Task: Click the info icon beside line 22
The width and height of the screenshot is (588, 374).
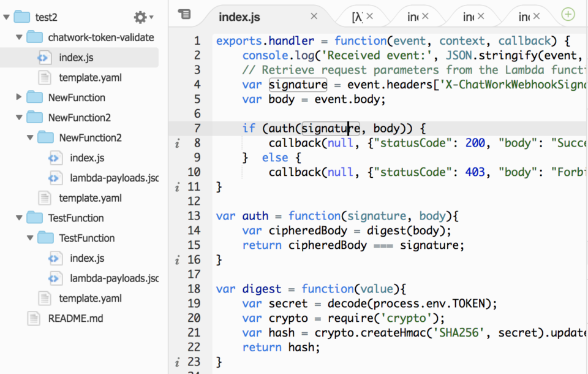Action: click(x=178, y=362)
